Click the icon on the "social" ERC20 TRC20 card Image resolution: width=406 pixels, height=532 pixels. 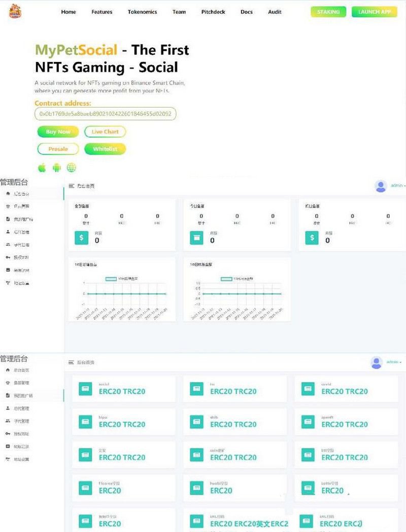pos(85,389)
